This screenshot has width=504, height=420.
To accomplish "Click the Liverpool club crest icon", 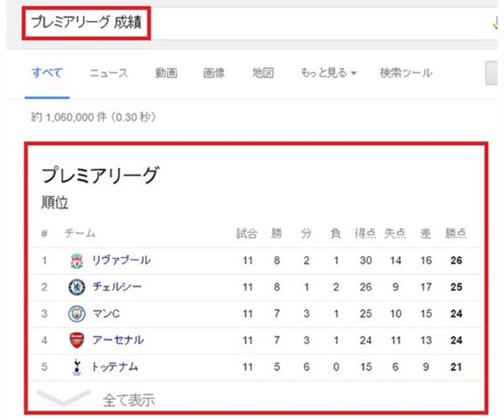I will tap(77, 261).
